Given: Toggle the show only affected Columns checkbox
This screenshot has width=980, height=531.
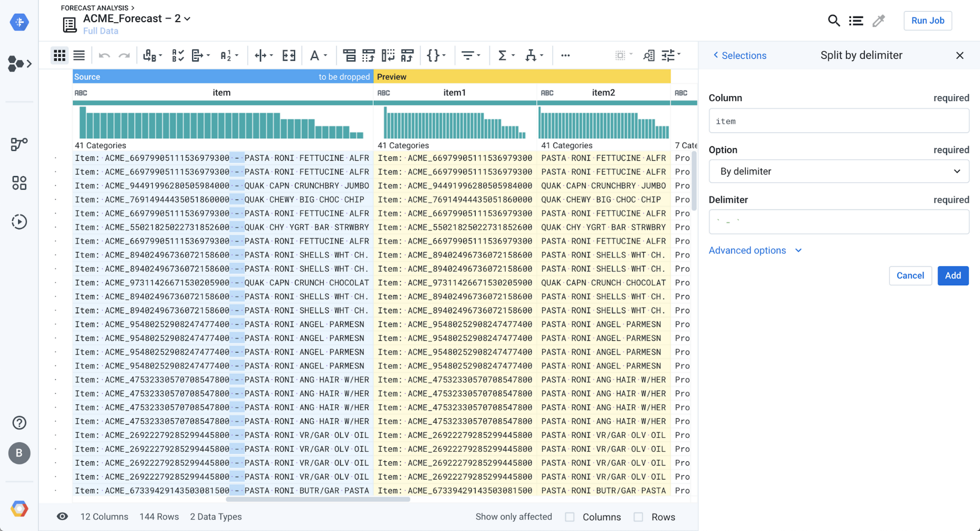Looking at the screenshot, I should tap(570, 517).
